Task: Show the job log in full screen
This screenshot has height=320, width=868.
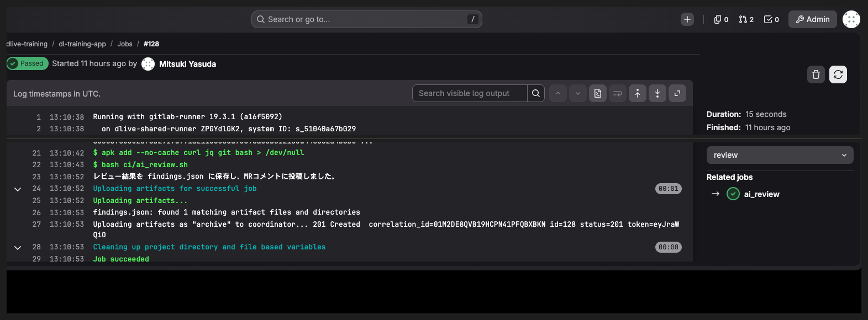Action: click(x=677, y=93)
